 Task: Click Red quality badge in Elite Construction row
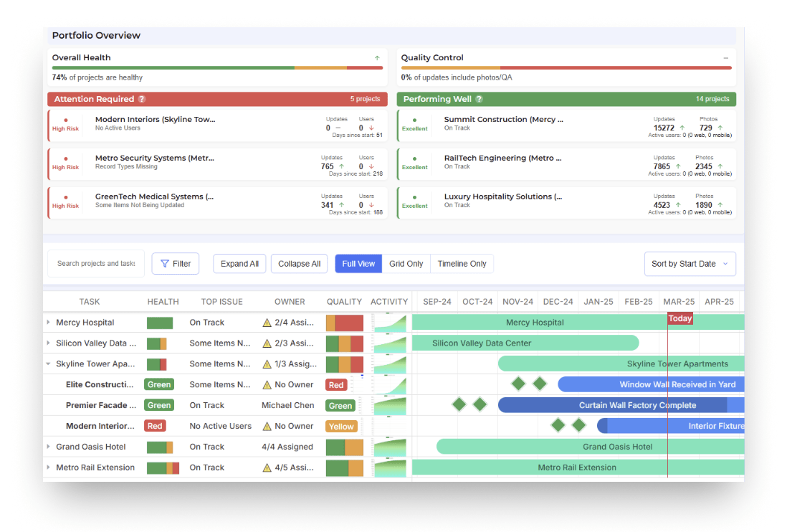click(336, 385)
